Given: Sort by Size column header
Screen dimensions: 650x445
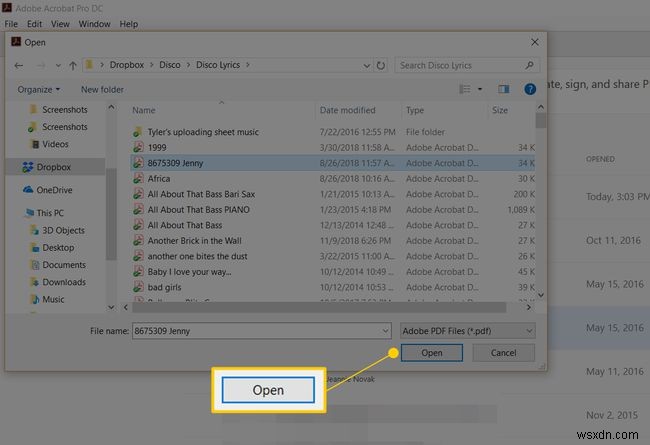Looking at the screenshot, I should click(500, 110).
